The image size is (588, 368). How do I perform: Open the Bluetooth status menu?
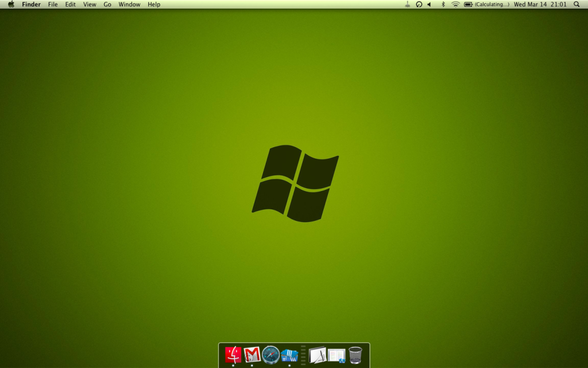point(443,5)
